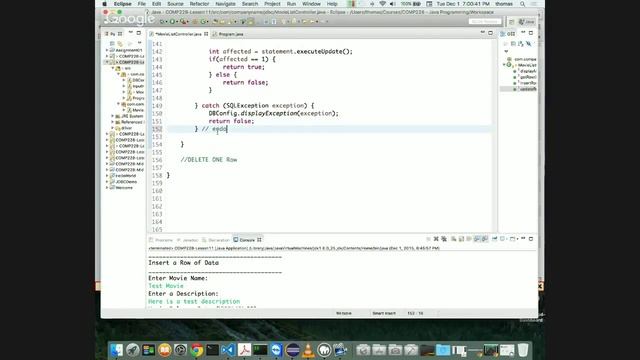
Task: Open the Eclipse application menu
Action: tap(122, 4)
